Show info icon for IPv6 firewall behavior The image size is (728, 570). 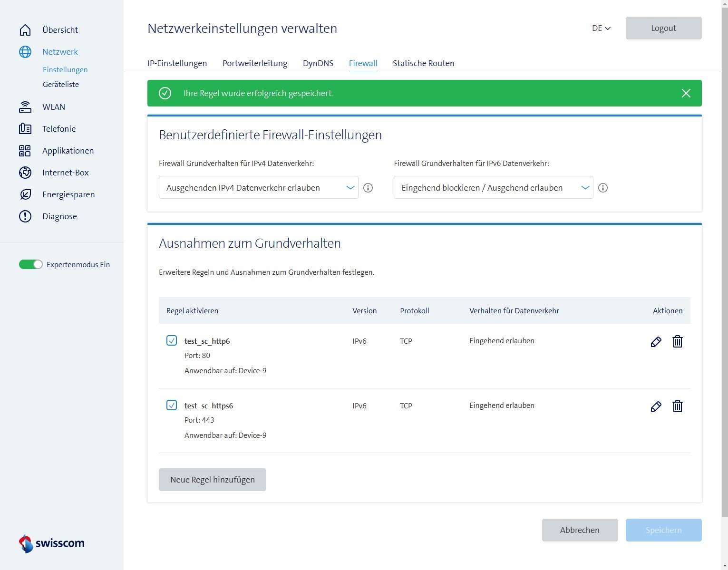point(602,188)
